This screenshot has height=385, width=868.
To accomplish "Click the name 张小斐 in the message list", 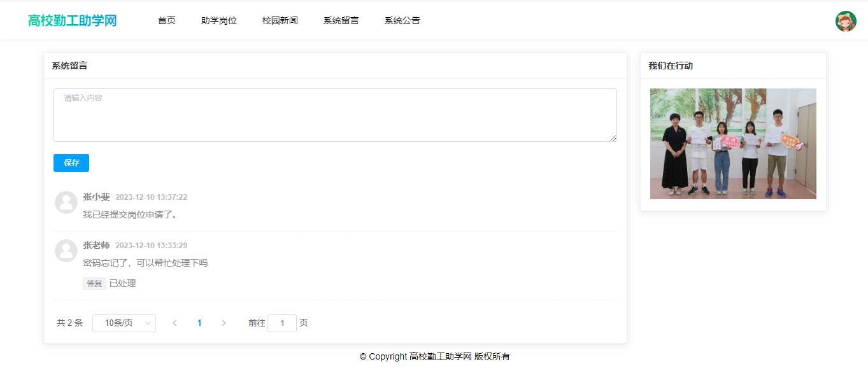I will [x=96, y=197].
